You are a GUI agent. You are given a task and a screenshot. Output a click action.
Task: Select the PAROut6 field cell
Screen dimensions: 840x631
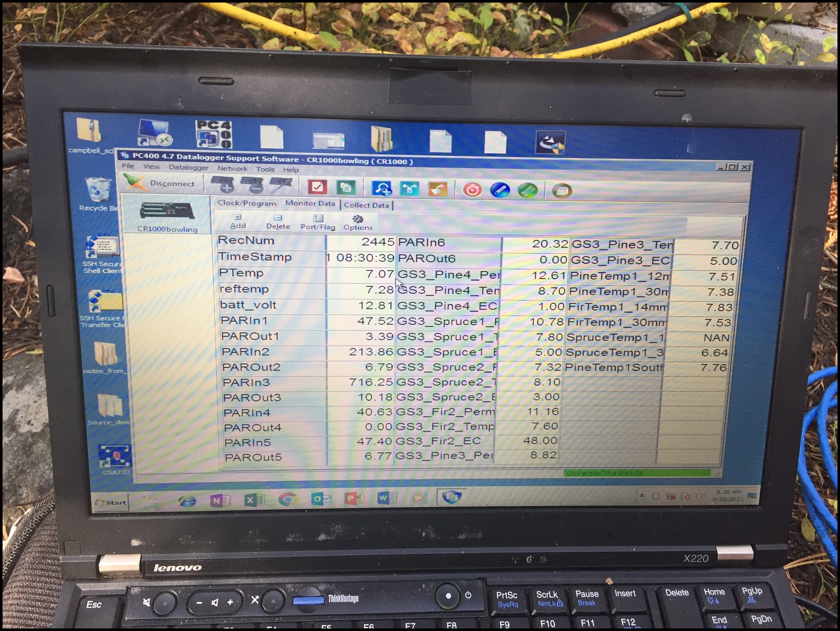[x=449, y=259]
